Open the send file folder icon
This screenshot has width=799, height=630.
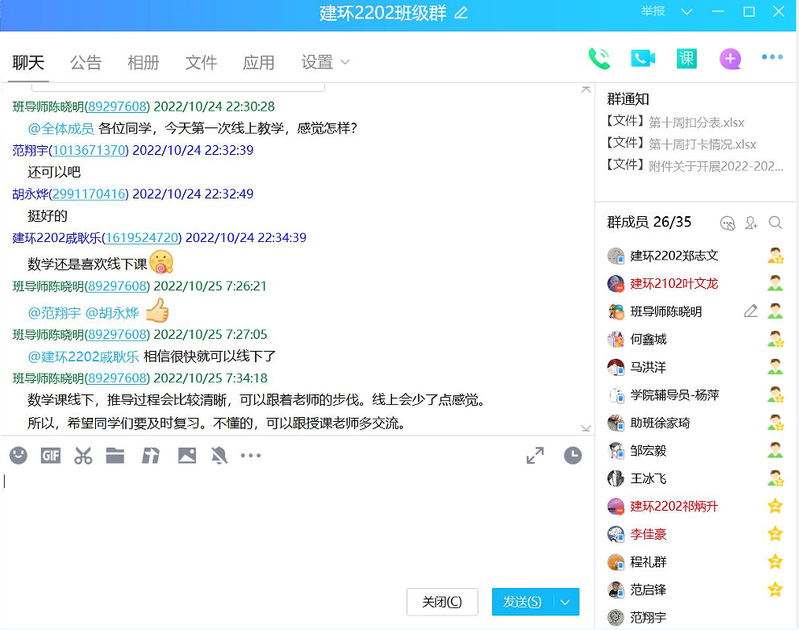tap(115, 455)
